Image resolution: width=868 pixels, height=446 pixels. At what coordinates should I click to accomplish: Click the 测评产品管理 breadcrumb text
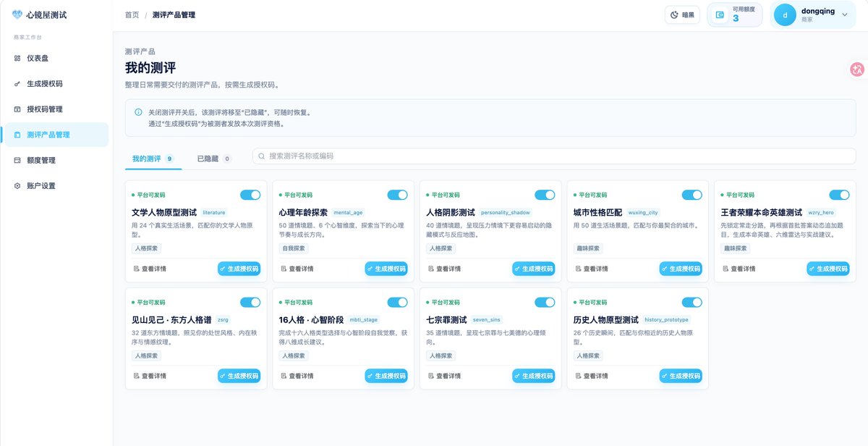click(174, 14)
